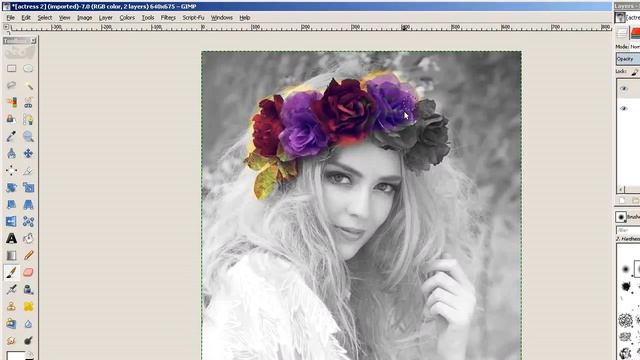Select the Free Select lasso tool
640x360 pixels.
coord(11,85)
